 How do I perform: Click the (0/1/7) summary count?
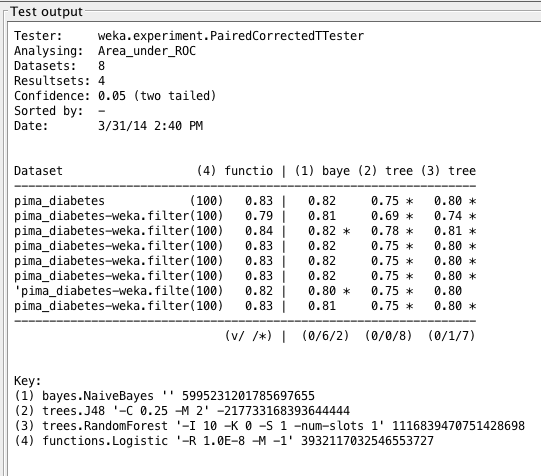point(451,336)
